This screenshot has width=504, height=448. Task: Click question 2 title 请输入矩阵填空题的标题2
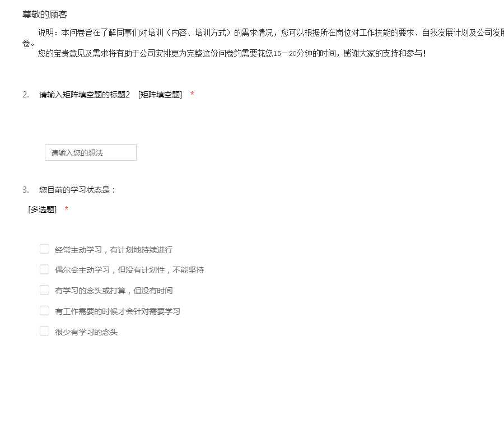tap(85, 95)
